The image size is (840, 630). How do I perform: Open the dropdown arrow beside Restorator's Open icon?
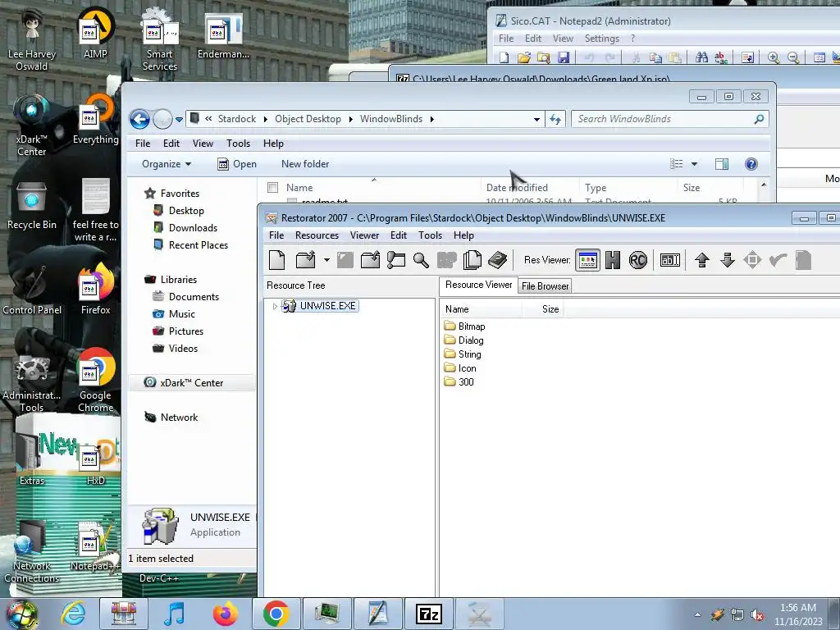pos(326,260)
